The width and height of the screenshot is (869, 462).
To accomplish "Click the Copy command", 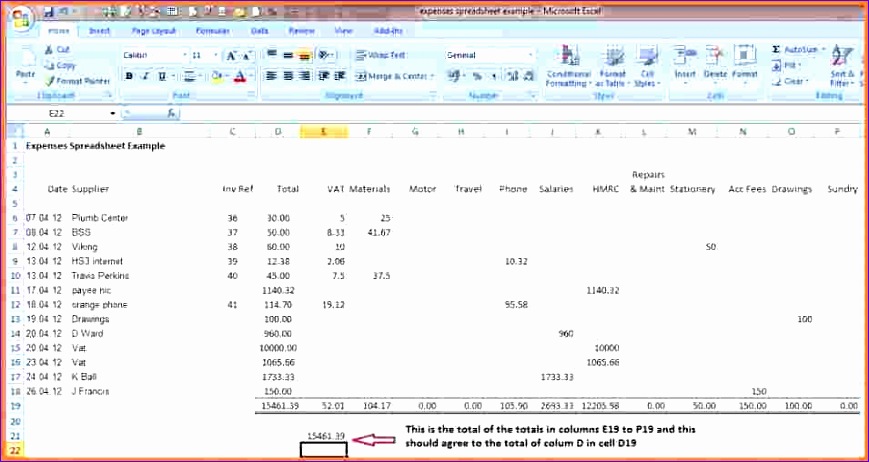I will [x=60, y=65].
